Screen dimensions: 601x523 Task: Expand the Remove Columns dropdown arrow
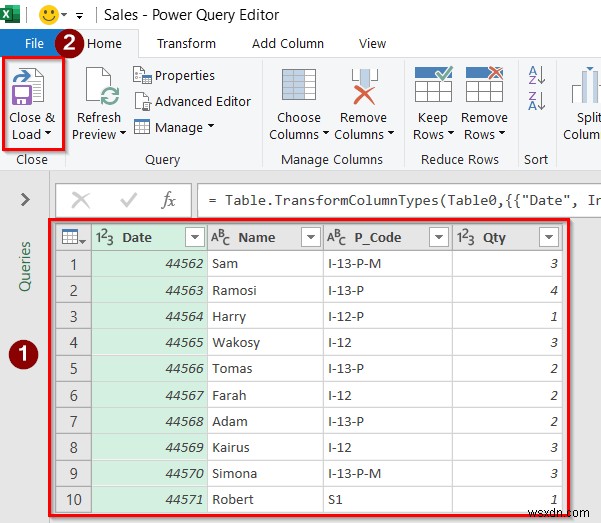[x=391, y=133]
